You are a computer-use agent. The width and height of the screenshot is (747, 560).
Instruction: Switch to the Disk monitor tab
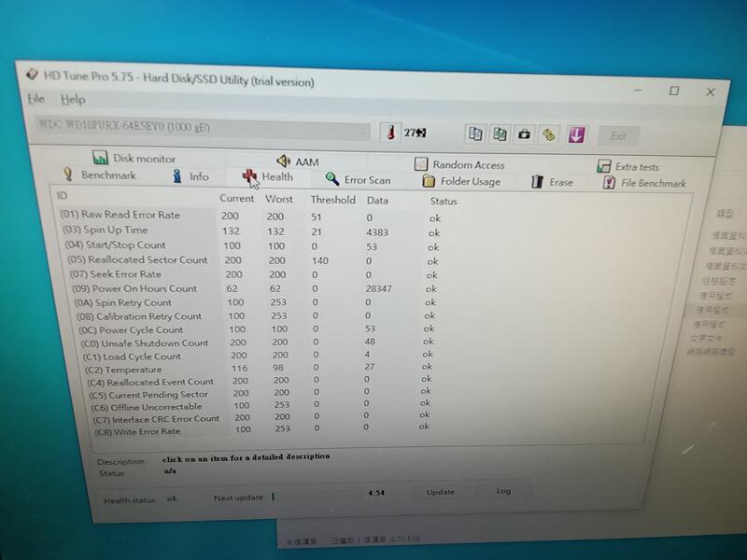coord(134,158)
